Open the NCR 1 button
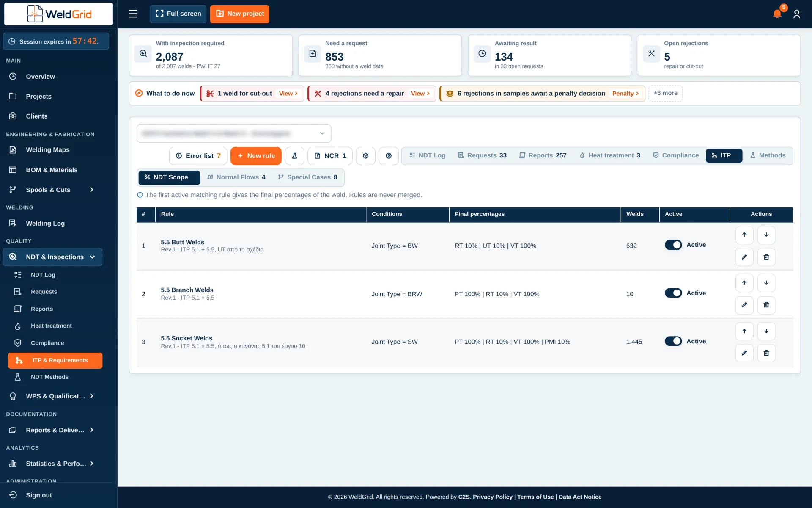The image size is (812, 508). [x=330, y=156]
